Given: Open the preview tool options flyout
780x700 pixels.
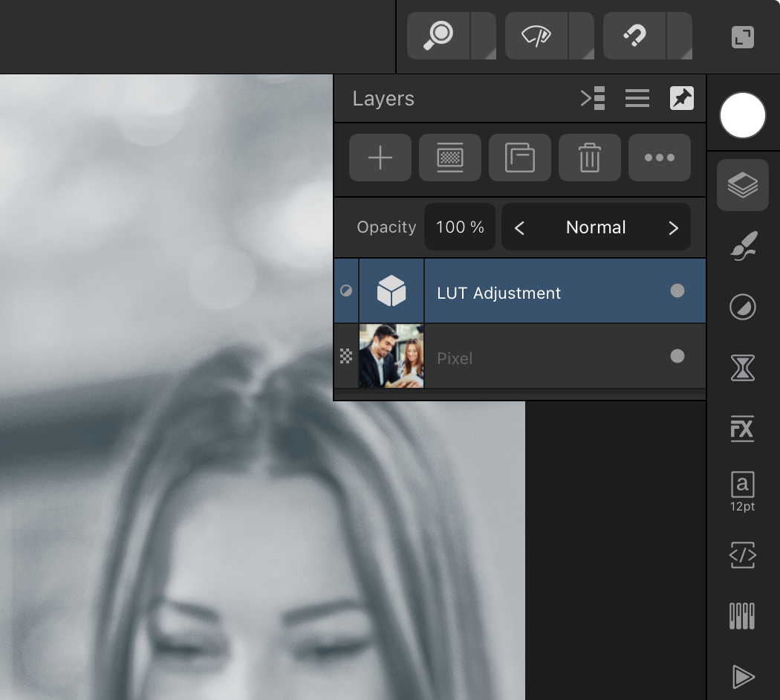Looking at the screenshot, I should coord(582,36).
